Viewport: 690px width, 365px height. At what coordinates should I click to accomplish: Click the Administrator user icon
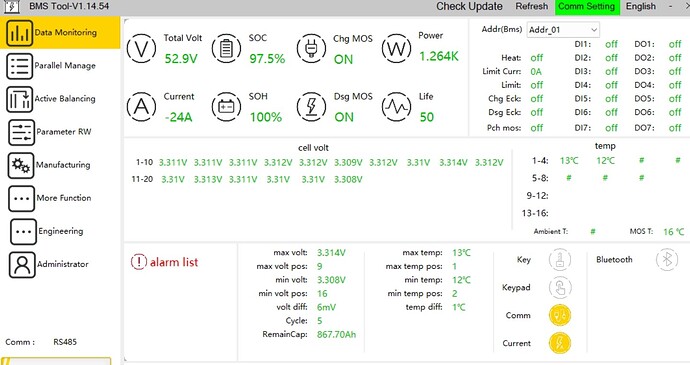pos(22,265)
